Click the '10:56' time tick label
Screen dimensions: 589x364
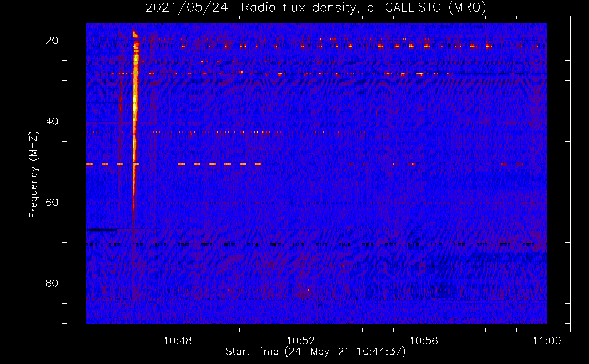pos(424,341)
